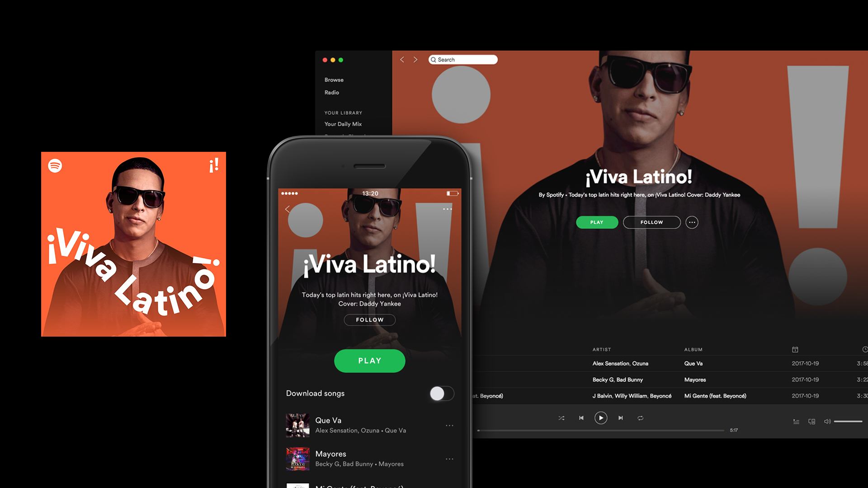Select Radio from sidebar menu
The image size is (868, 488).
(333, 92)
